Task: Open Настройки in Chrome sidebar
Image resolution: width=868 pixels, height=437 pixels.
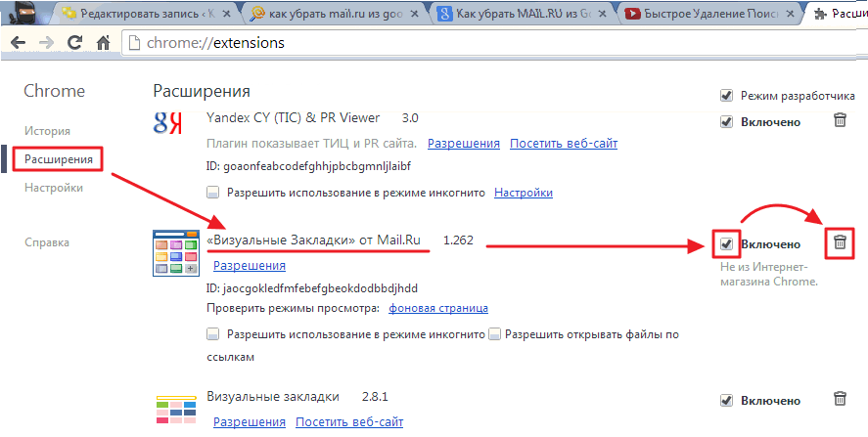Action: [53, 188]
